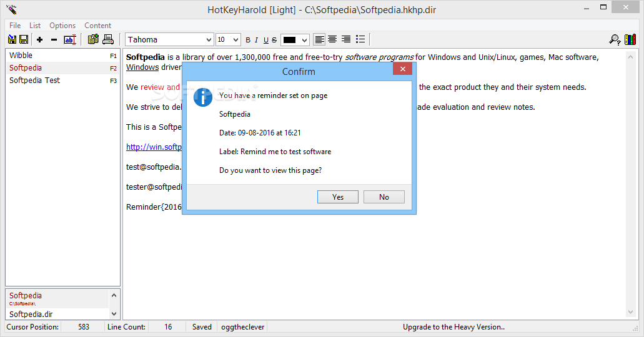Click the 'Date: 09-08-2016 at 16:21' text
Screen dimensions: 644x337
pyautogui.click(x=260, y=133)
